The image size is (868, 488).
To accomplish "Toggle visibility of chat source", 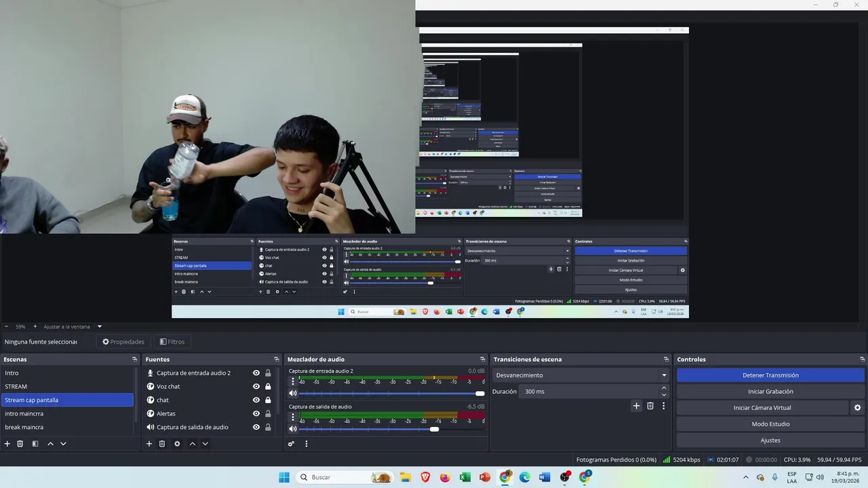I will pyautogui.click(x=256, y=400).
